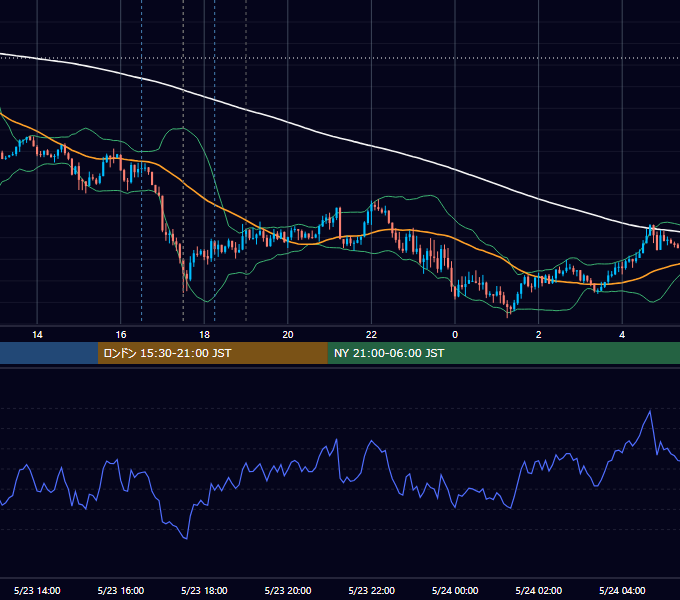Click the 5/24 04:00 date label

tap(622, 590)
